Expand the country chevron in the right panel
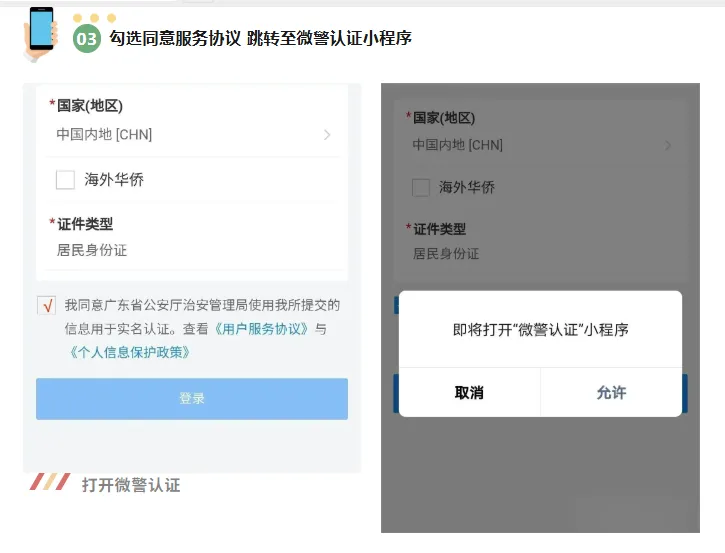This screenshot has width=725, height=553. [668, 146]
